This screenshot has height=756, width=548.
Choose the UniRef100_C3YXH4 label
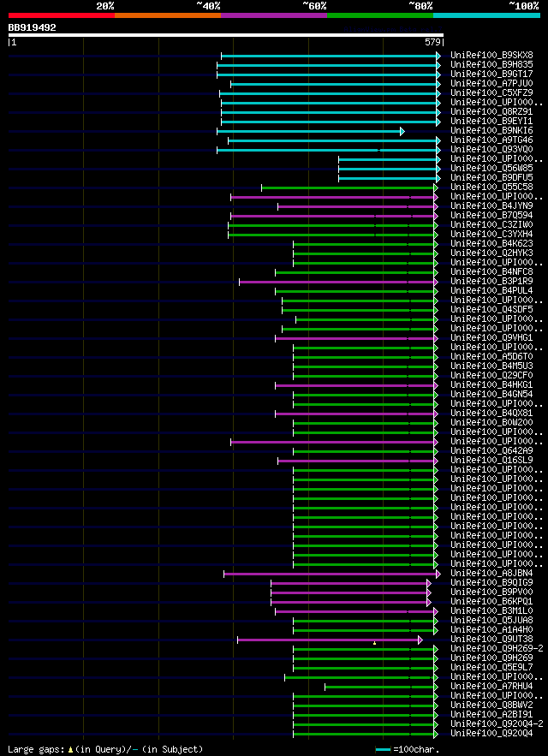pyautogui.click(x=491, y=234)
